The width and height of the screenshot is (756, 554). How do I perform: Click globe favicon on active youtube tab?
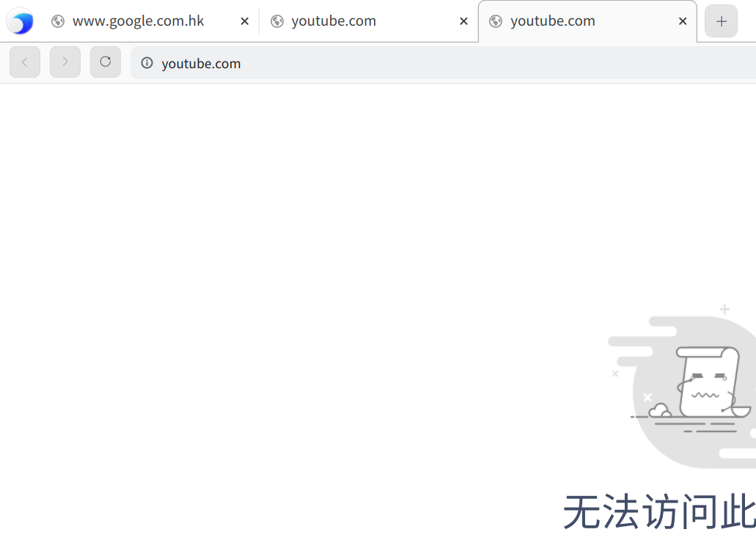(x=496, y=21)
